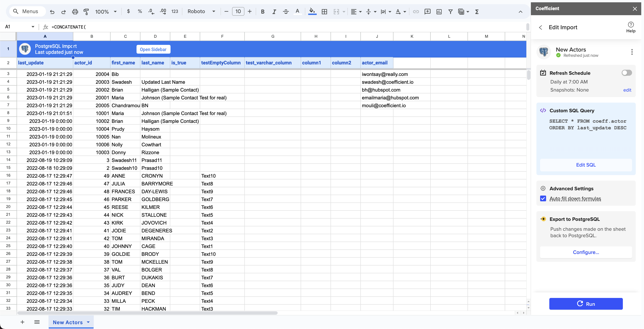Open the all sheets list
The image size is (644, 329).
tap(37, 322)
